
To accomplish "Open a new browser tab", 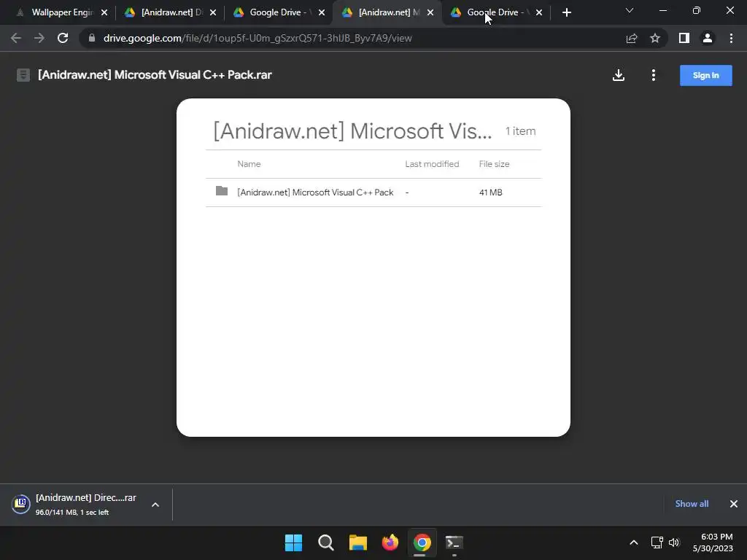I will 566,12.
